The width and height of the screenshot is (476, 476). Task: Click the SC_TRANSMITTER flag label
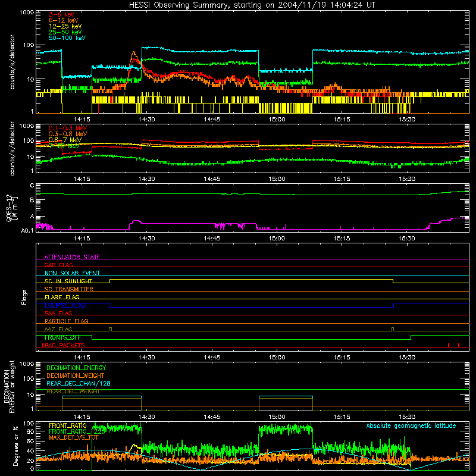[68, 289]
